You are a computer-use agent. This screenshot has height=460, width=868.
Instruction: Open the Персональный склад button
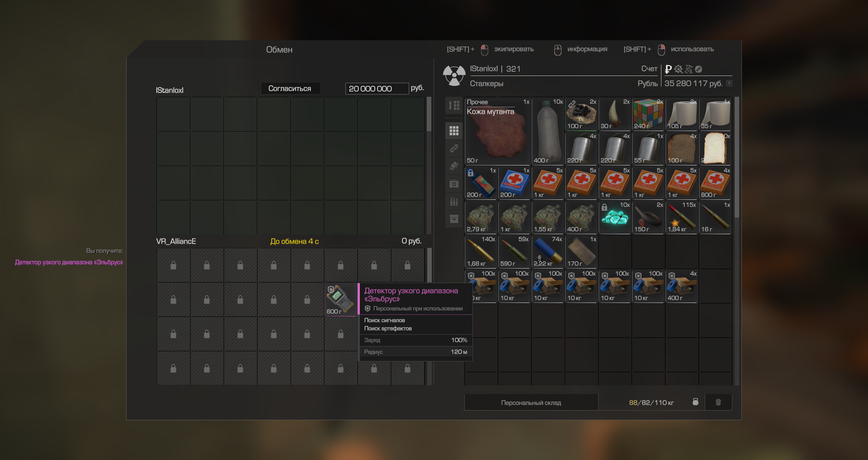(x=531, y=403)
